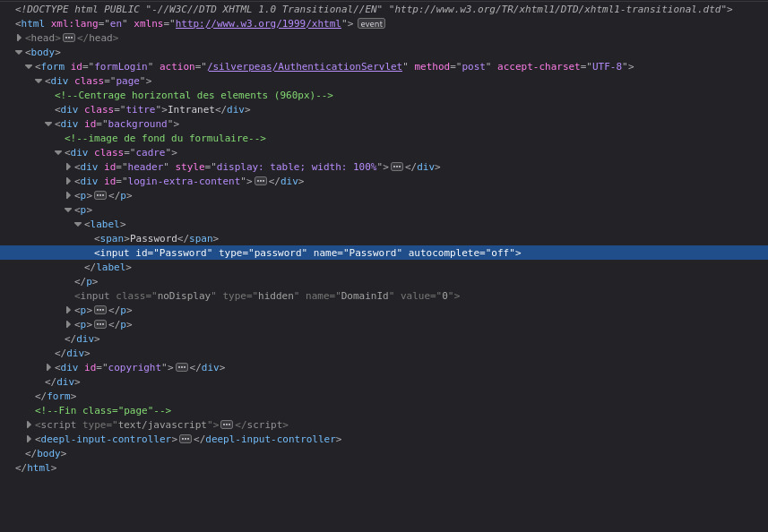Expand the head node twisty
The image size is (768, 532).
pyautogui.click(x=19, y=38)
